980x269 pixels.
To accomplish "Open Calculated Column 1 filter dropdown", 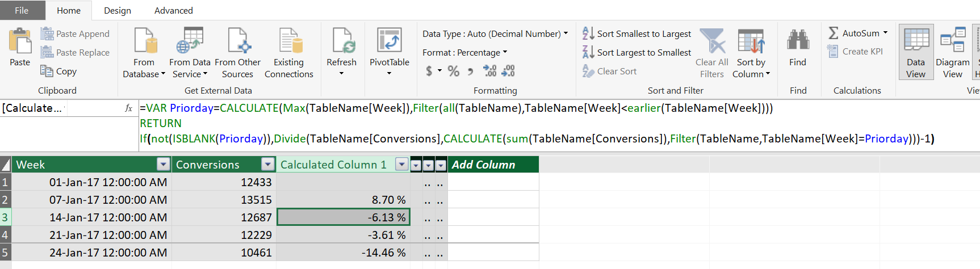I will 402,165.
